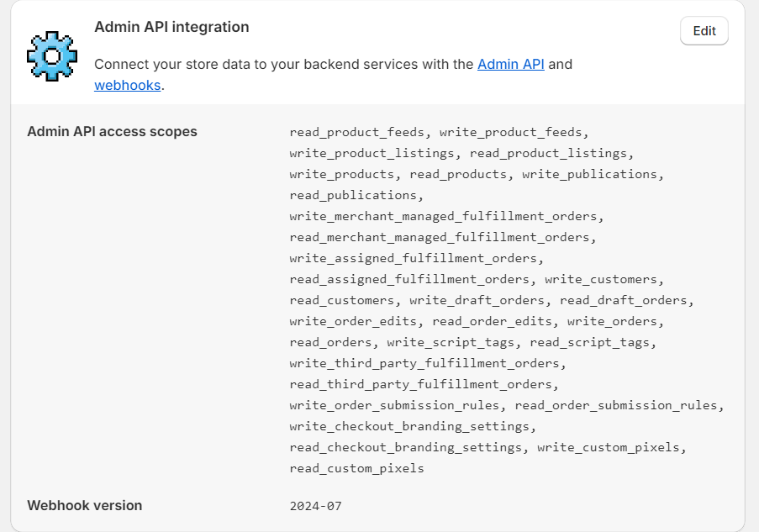This screenshot has height=532, width=759.
Task: Select the Admin API access scopes label
Action: [112, 131]
